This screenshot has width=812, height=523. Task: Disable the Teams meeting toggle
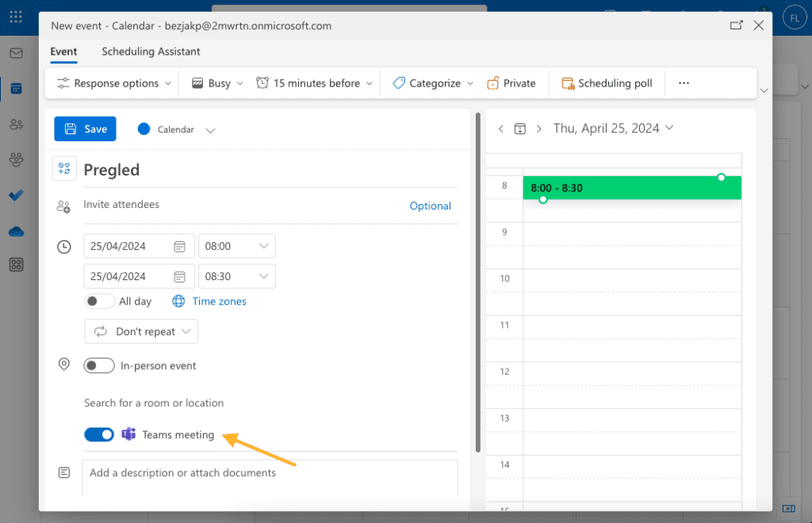100,435
